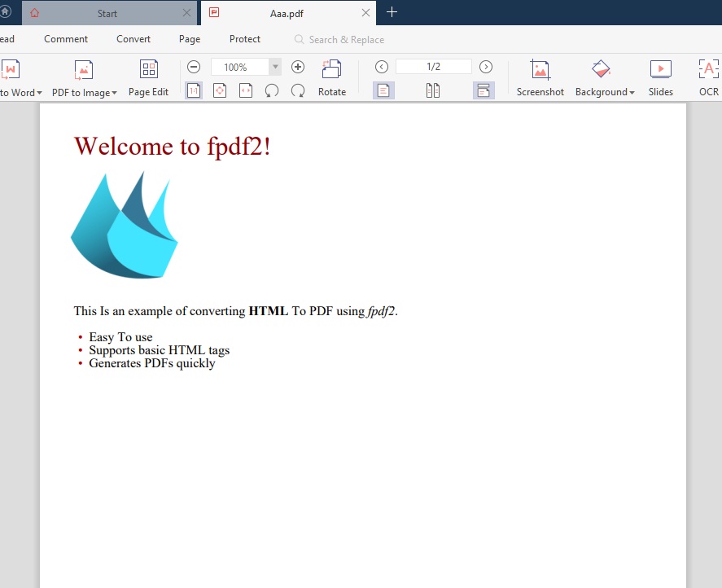Click the PDF icon on Aaa.pdf tab
This screenshot has height=588, width=722.
(x=214, y=12)
